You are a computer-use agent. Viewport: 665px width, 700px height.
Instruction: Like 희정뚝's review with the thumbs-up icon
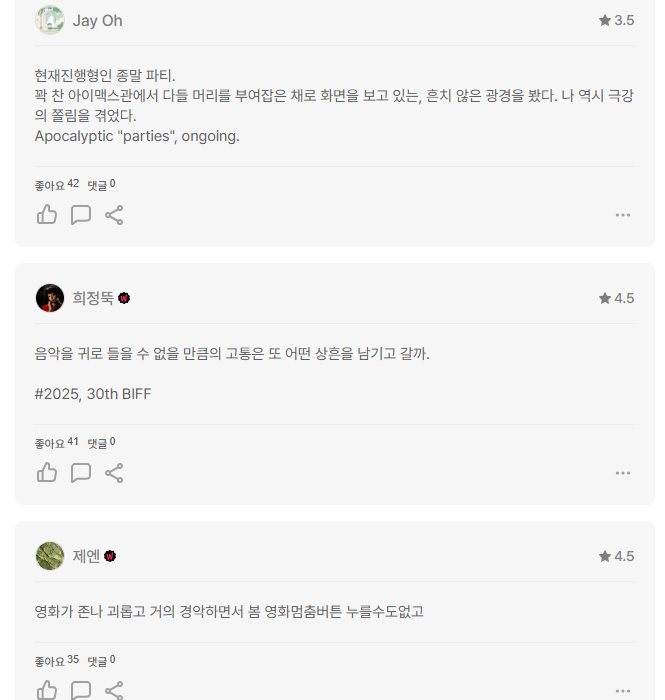point(47,473)
